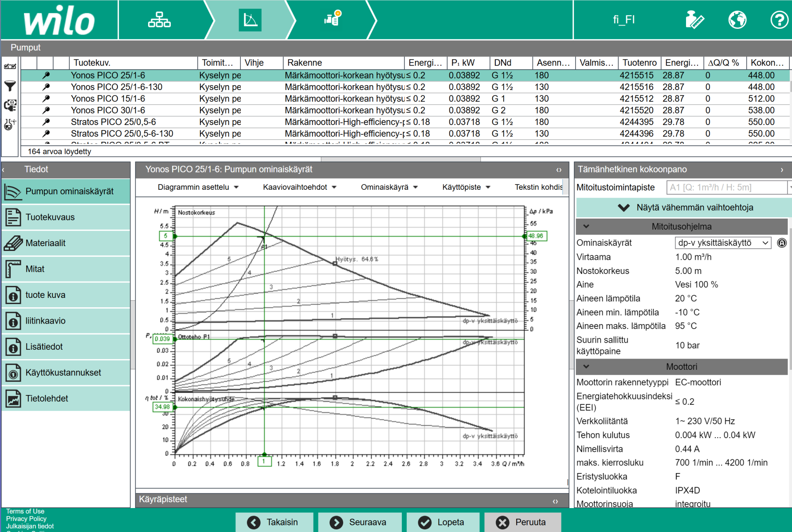Image resolution: width=792 pixels, height=532 pixels.
Task: Open help question mark icon
Action: [x=779, y=20]
